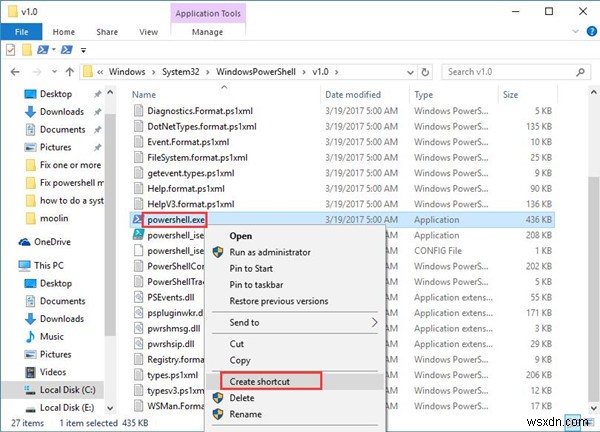Screen dimensions: 600x432
Task: Click navigation pane scroll down arrow
Action: [110, 408]
